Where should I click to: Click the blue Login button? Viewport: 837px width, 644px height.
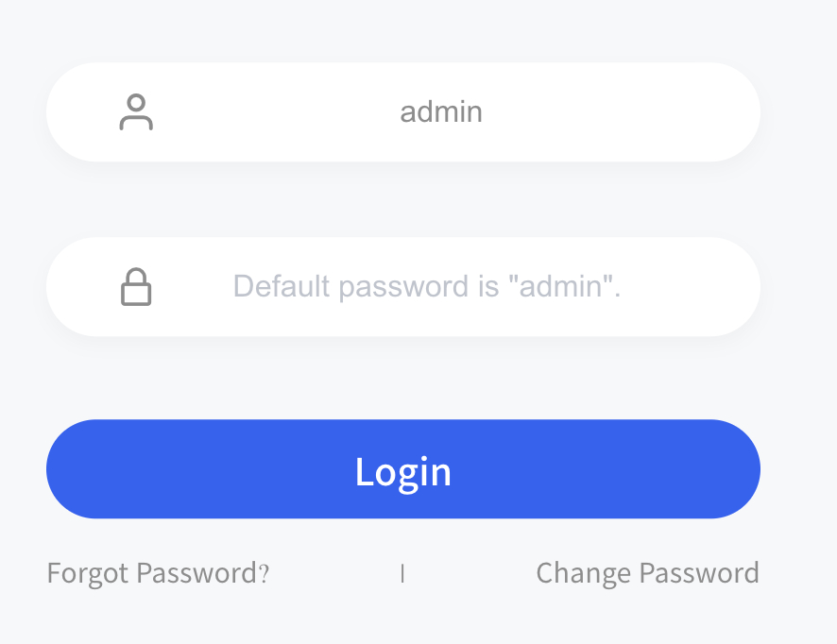(x=403, y=469)
